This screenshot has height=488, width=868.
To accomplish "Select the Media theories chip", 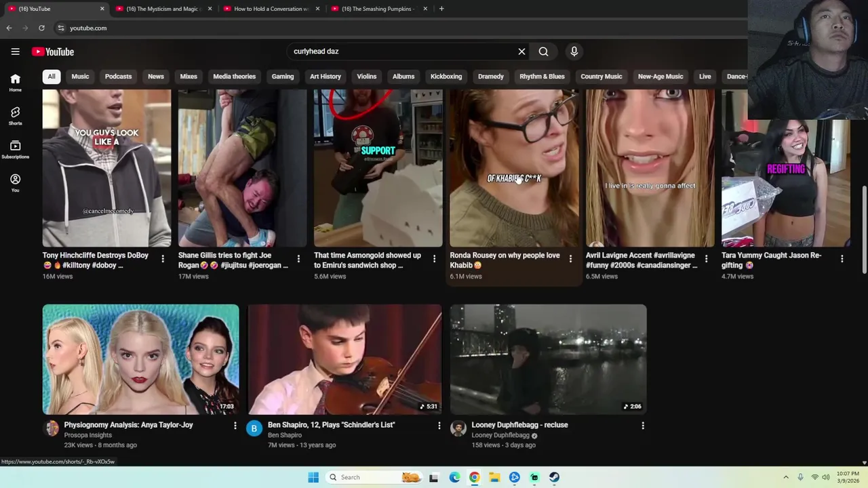I will [235, 77].
